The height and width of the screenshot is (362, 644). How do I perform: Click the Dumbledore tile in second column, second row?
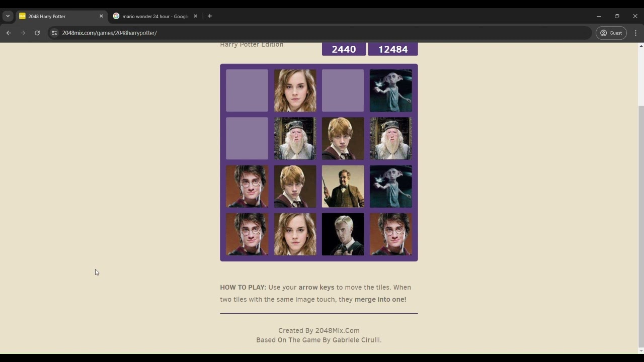point(295,138)
